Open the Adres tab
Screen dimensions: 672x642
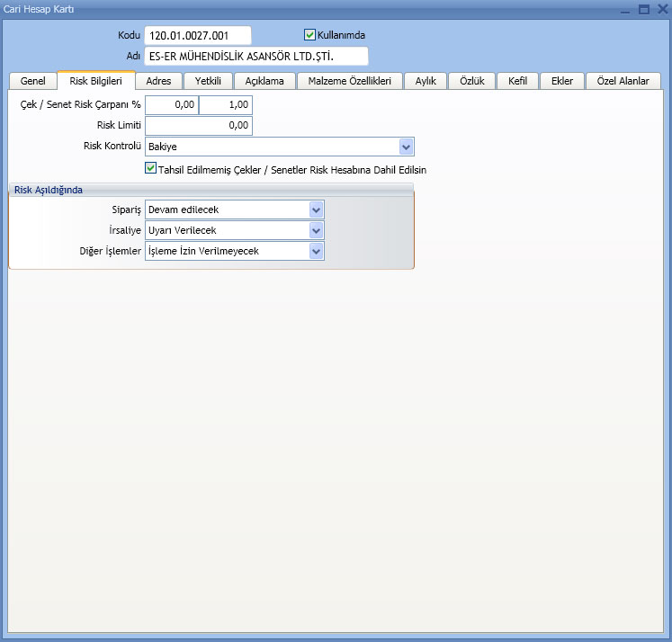(x=158, y=81)
